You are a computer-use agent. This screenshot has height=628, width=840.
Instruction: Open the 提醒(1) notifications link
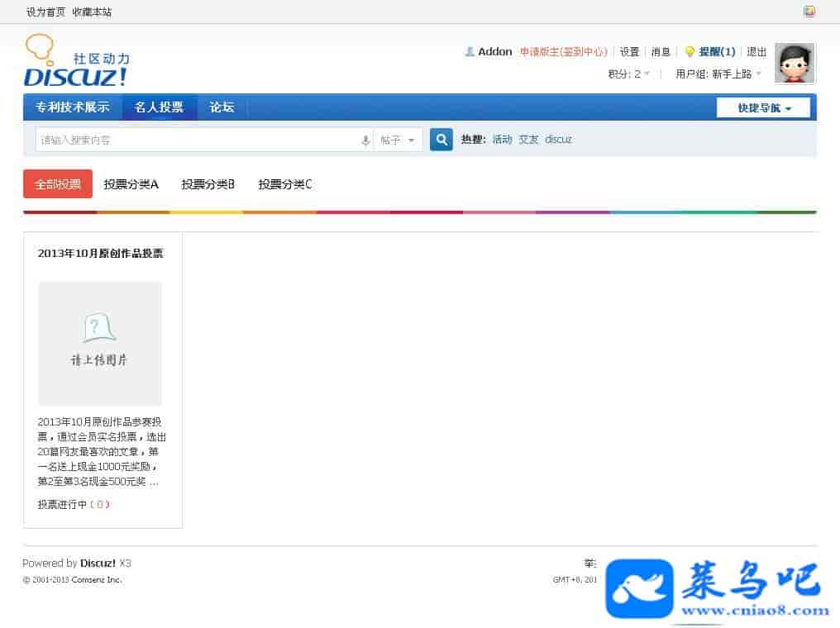click(717, 51)
